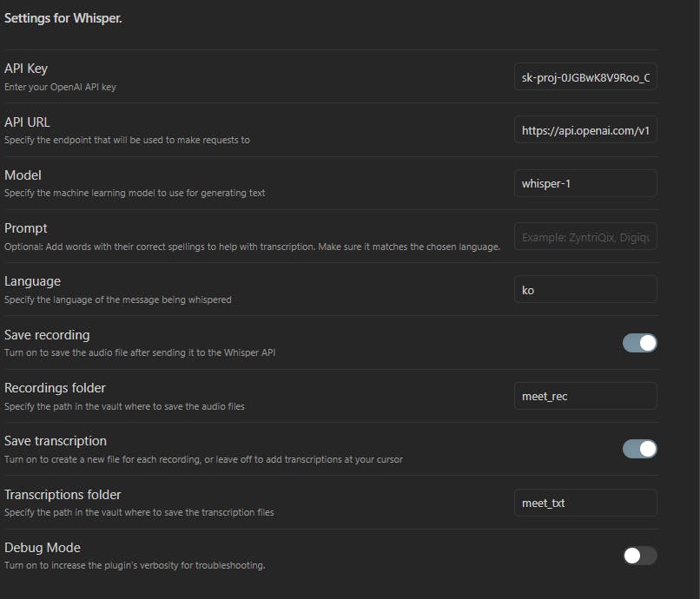Click the "Language" setting label
The image size is (700, 599).
tap(32, 281)
